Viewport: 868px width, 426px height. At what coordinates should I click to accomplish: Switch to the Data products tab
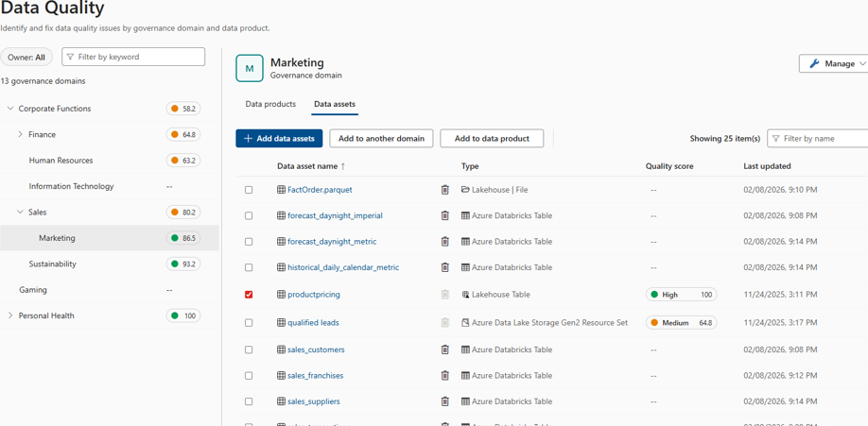click(x=270, y=104)
